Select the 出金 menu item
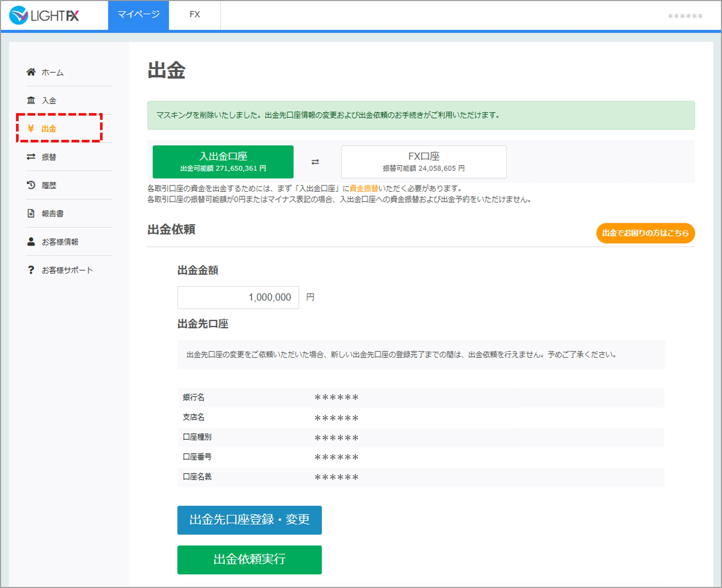722x588 pixels. pos(49,129)
